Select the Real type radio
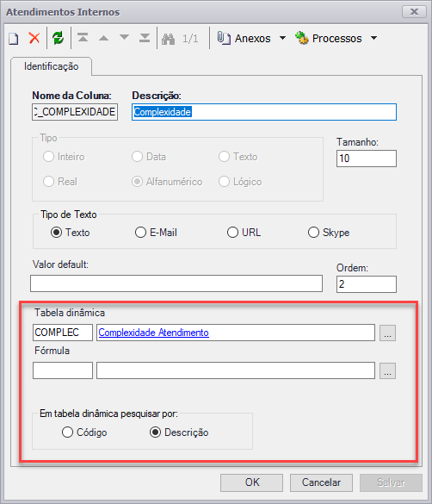Viewport: 432px width, 504px height. [48, 182]
